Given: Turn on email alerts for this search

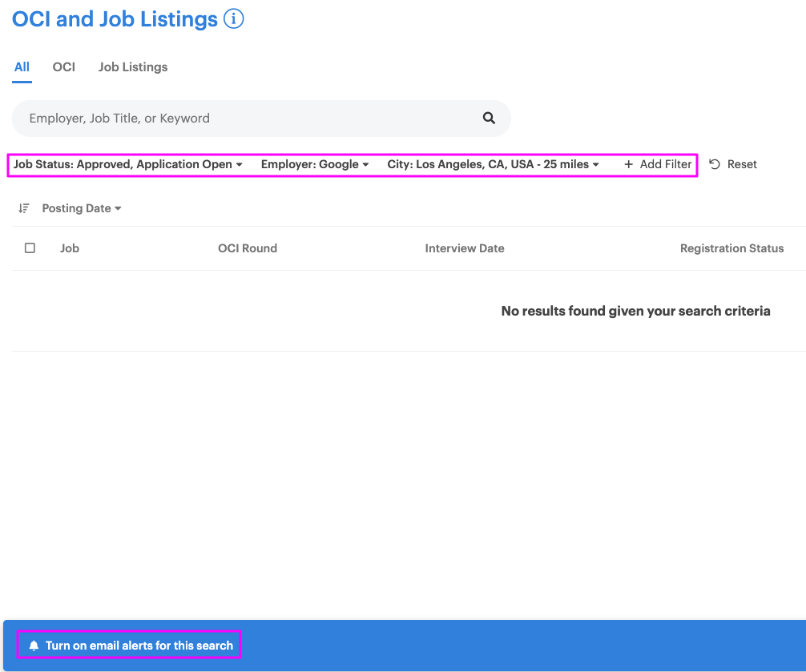Looking at the screenshot, I should pyautogui.click(x=128, y=645).
